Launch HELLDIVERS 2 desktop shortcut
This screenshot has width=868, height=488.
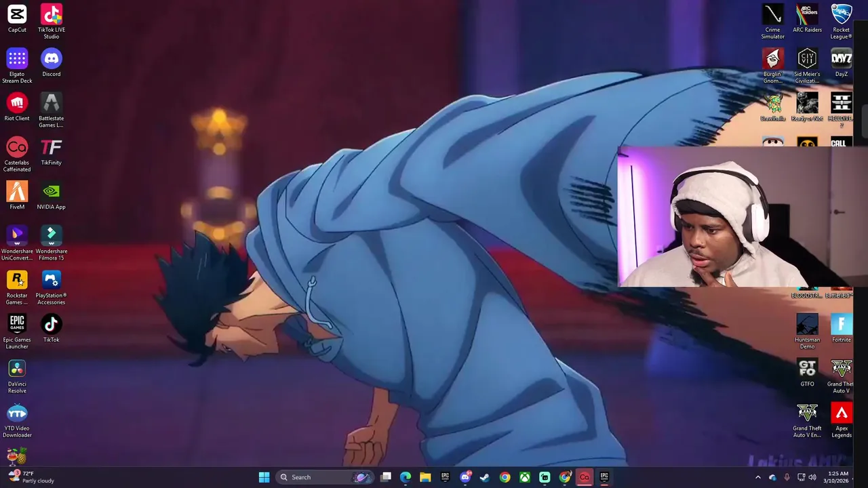click(842, 108)
